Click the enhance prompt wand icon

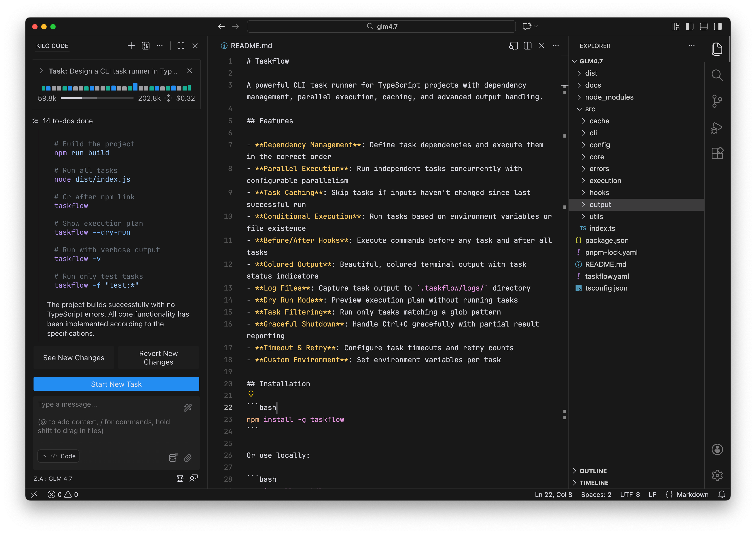point(188,408)
